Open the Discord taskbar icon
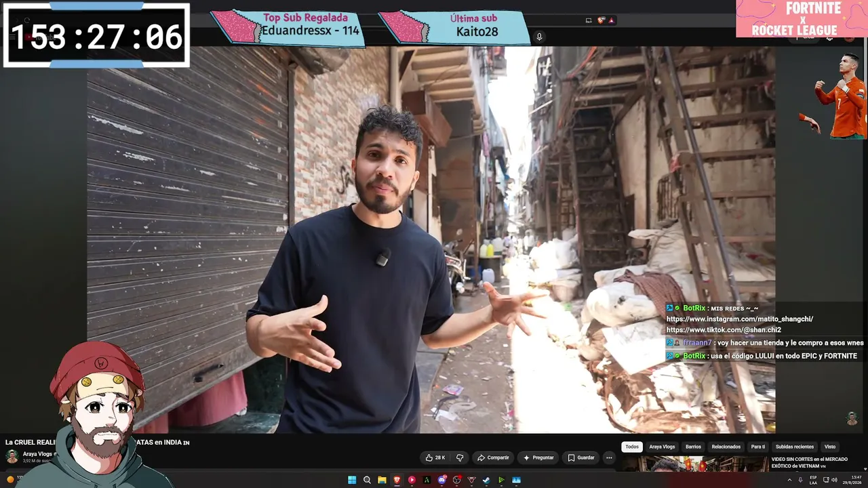The image size is (868, 488). [x=441, y=480]
